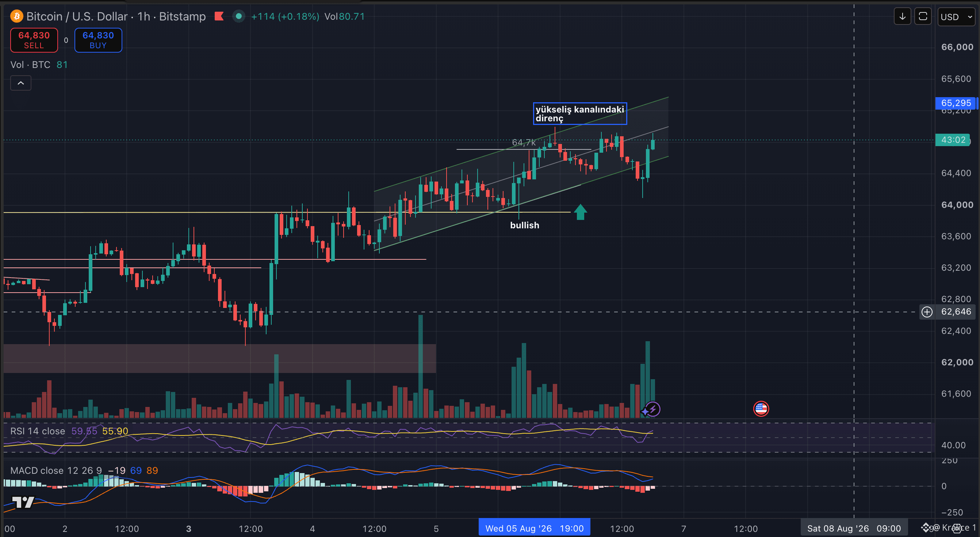Select the '64,7k' horizontal line label

(524, 142)
